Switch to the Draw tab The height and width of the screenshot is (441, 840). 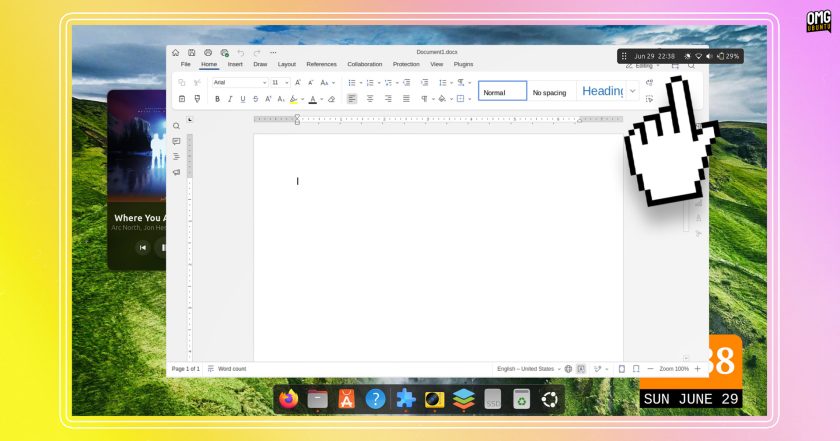tap(260, 64)
